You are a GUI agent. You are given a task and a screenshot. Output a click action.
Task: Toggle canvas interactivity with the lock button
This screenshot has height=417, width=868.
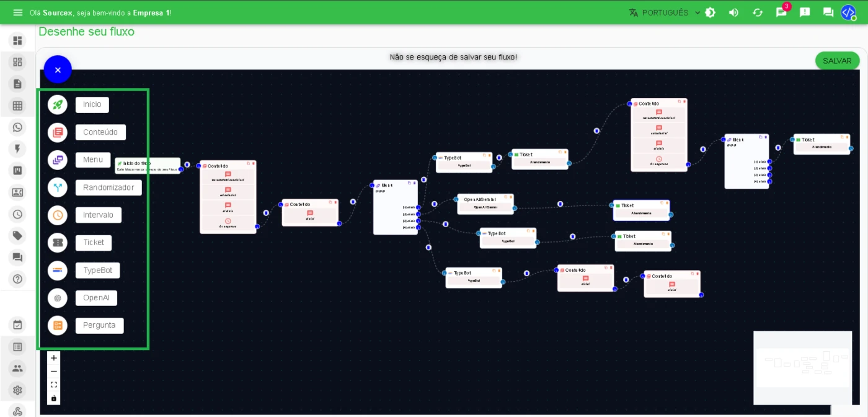point(54,398)
